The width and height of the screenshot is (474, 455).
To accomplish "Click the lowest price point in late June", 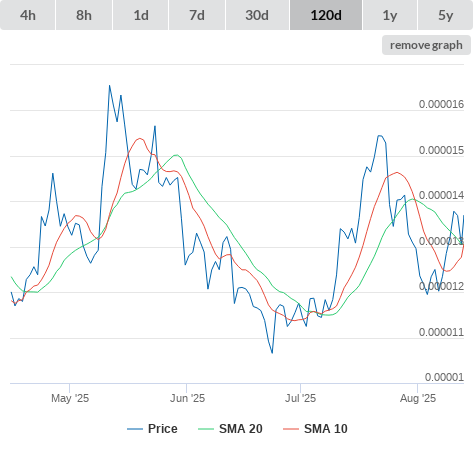I will click(x=272, y=352).
